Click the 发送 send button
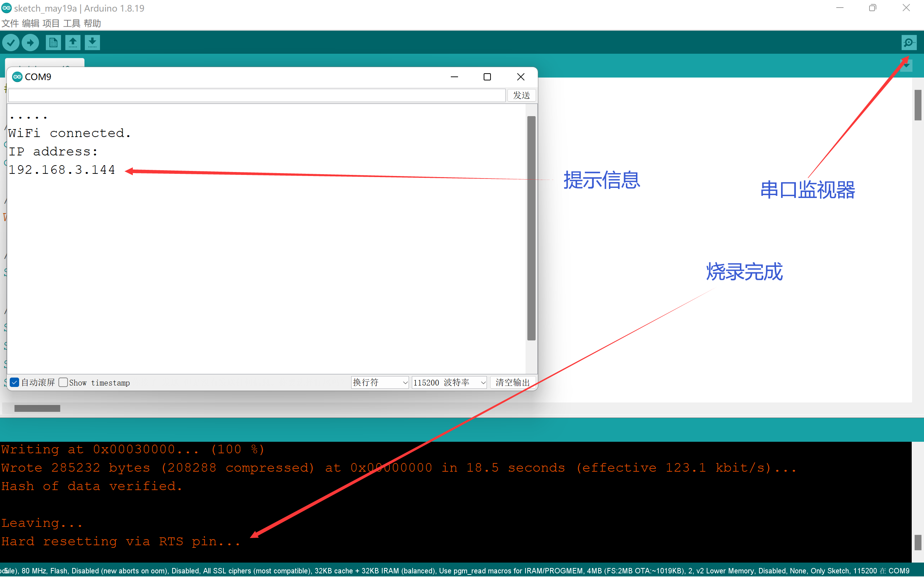Image resolution: width=924 pixels, height=577 pixels. click(x=521, y=95)
